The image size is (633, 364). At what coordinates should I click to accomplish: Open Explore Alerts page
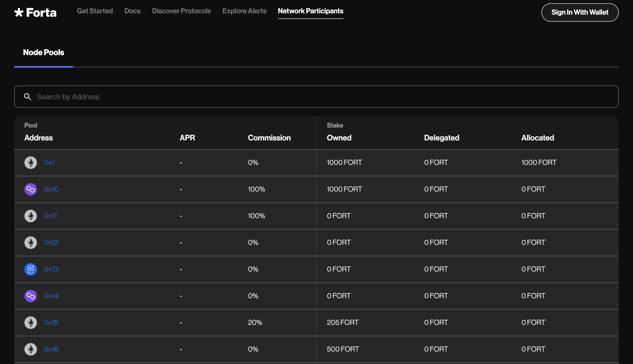(x=244, y=11)
